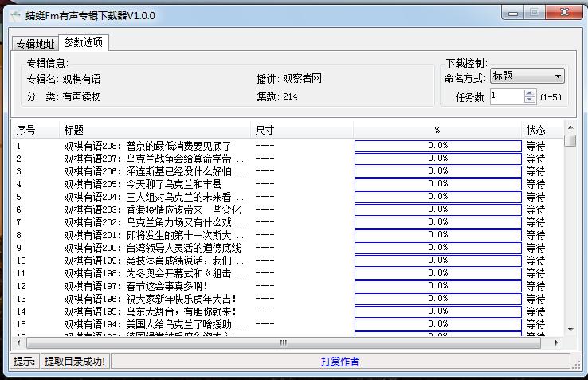The image size is (588, 380).
Task: Click the 任务数 input field
Action: pyautogui.click(x=507, y=96)
